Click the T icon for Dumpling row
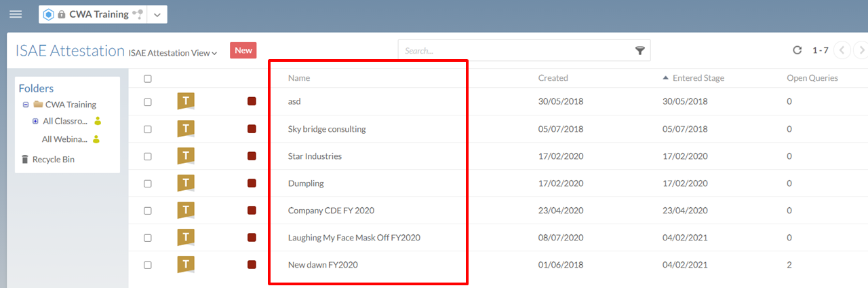Screen dimensions: 868x288 186,183
